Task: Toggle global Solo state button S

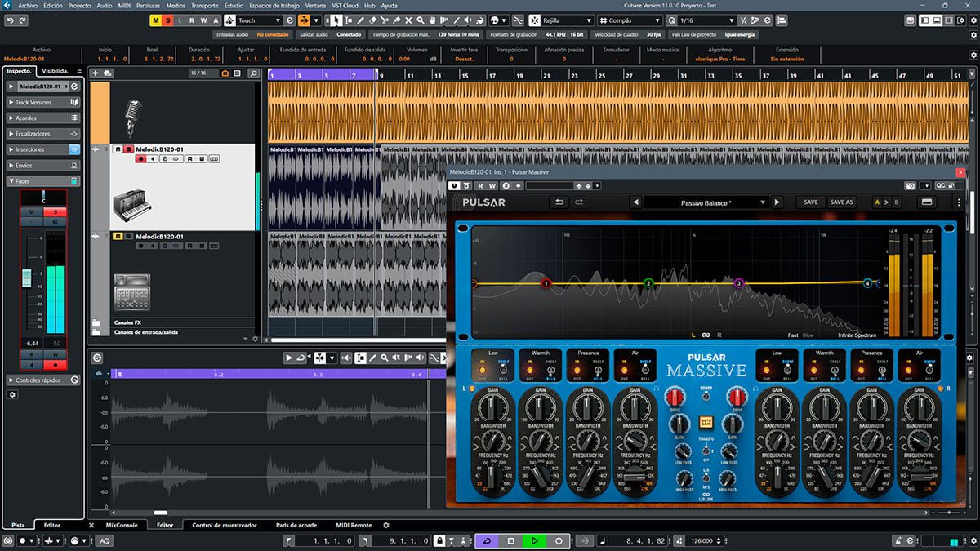Action: pos(167,20)
